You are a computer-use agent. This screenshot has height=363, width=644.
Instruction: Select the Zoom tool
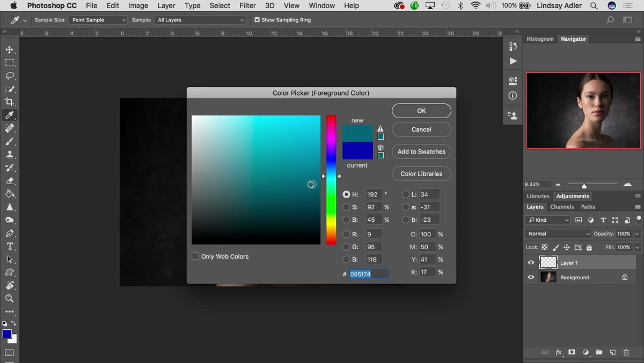(x=10, y=298)
